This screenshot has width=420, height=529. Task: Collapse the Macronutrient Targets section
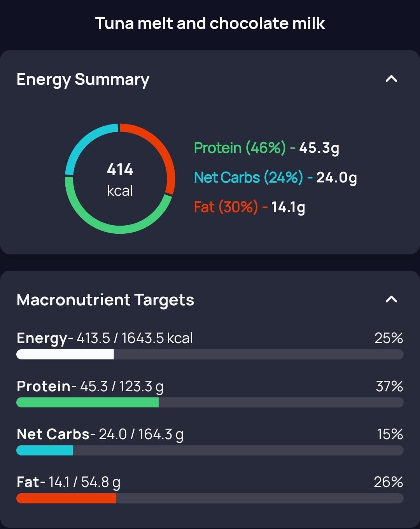[391, 299]
